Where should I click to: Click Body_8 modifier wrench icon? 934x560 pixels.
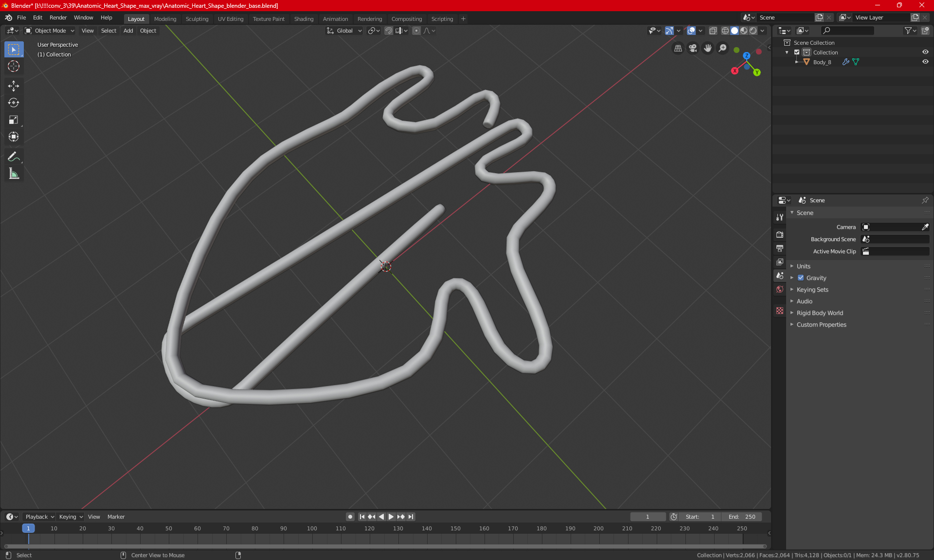846,62
